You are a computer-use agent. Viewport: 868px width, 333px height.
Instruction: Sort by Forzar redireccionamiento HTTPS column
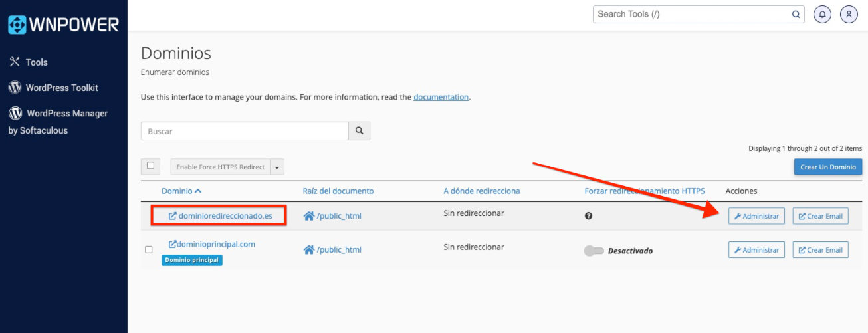(645, 191)
